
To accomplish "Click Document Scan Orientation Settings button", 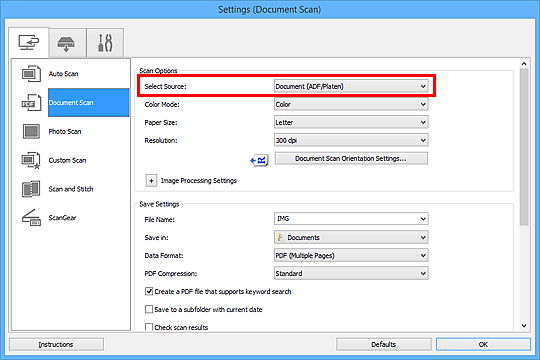I will (351, 158).
